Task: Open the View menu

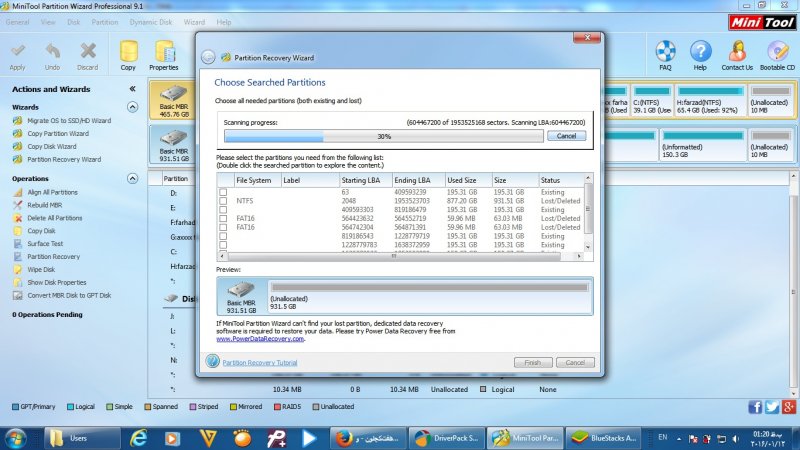Action: pyautogui.click(x=48, y=22)
